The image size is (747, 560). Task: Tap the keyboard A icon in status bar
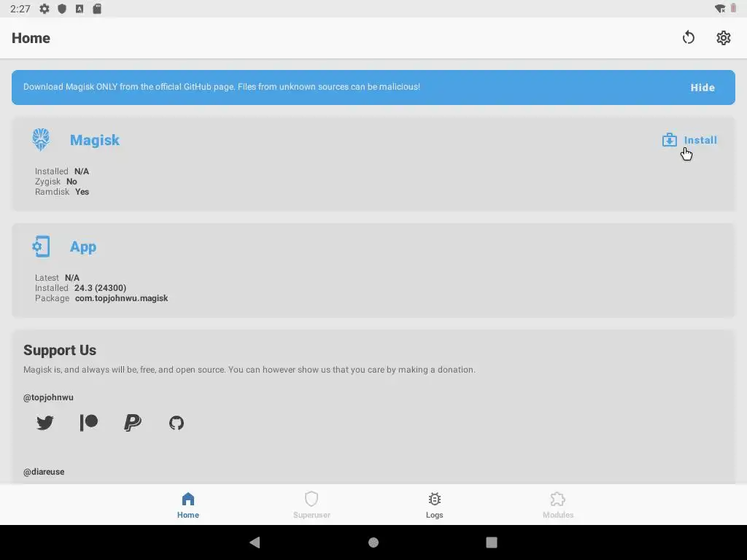80,9
